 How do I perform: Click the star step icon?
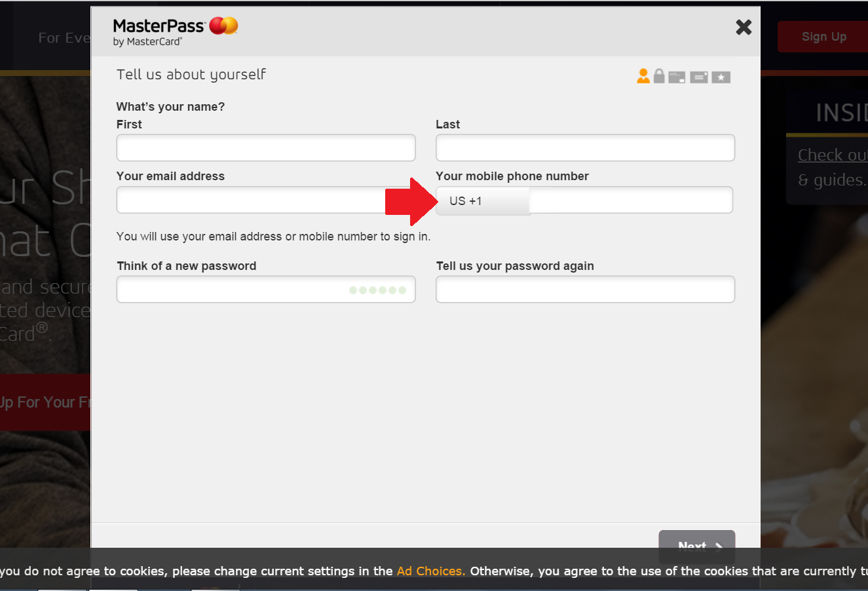coord(721,77)
